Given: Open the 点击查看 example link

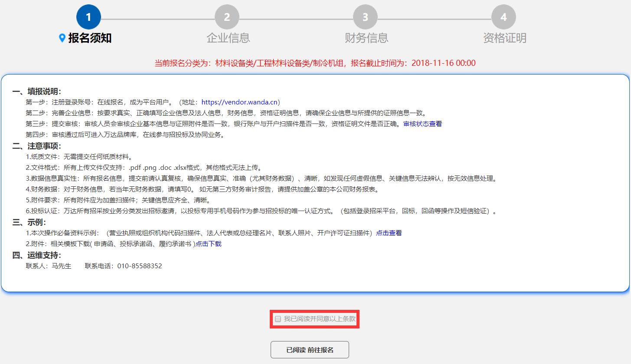Looking at the screenshot, I should pyautogui.click(x=389, y=233).
